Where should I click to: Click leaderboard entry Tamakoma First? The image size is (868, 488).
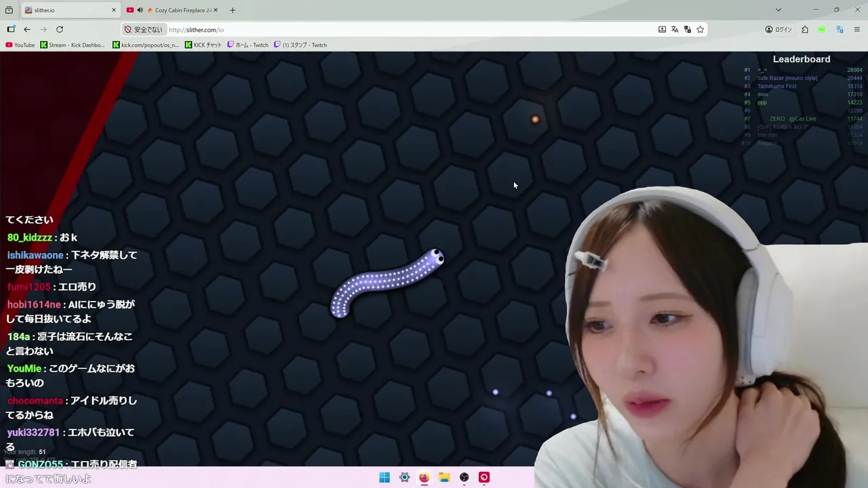tap(777, 86)
